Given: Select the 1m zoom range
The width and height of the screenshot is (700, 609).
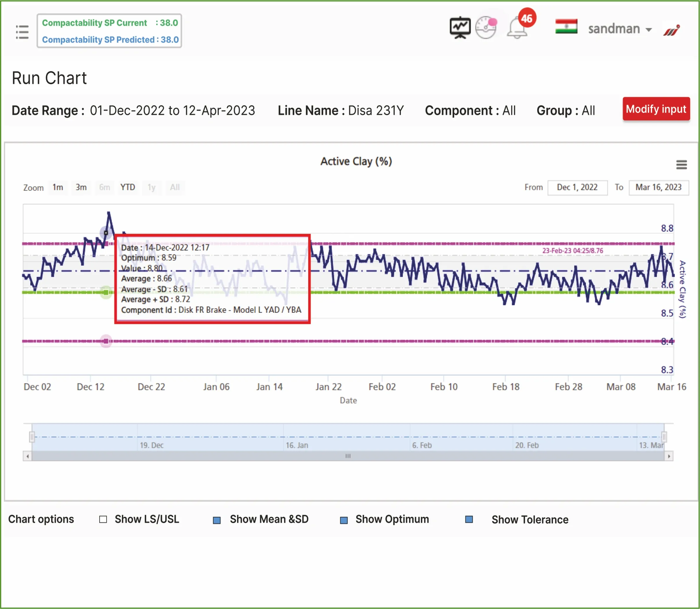Looking at the screenshot, I should (x=58, y=187).
